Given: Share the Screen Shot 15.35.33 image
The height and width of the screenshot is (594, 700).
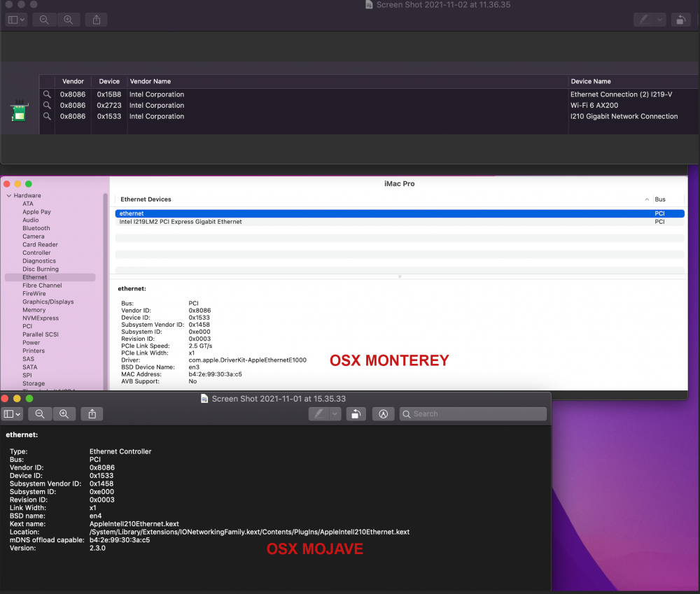Looking at the screenshot, I should pos(92,414).
